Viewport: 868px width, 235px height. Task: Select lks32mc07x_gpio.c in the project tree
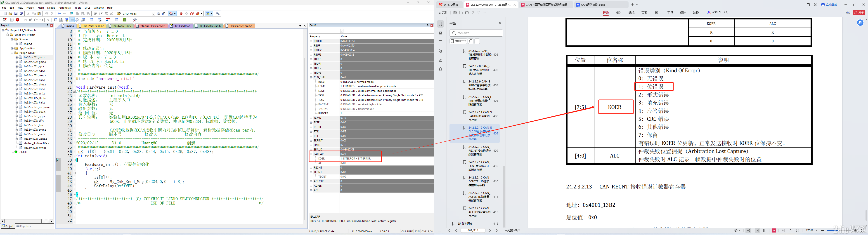pyautogui.click(x=35, y=62)
